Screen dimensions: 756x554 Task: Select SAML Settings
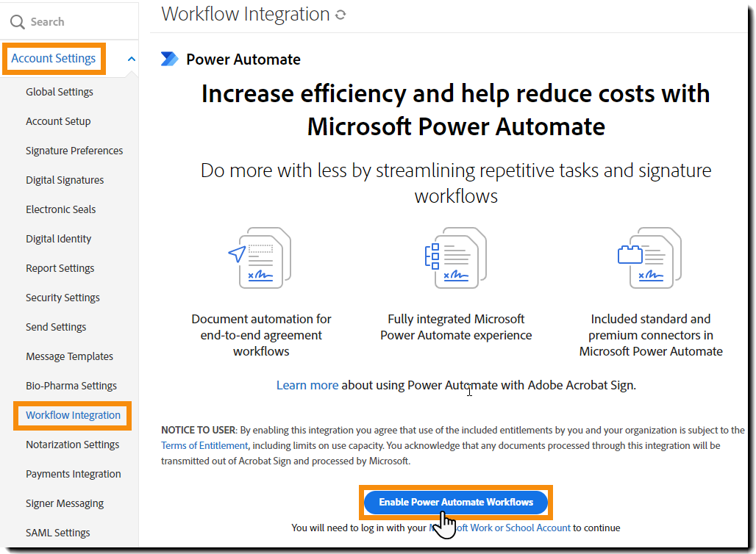pos(58,532)
